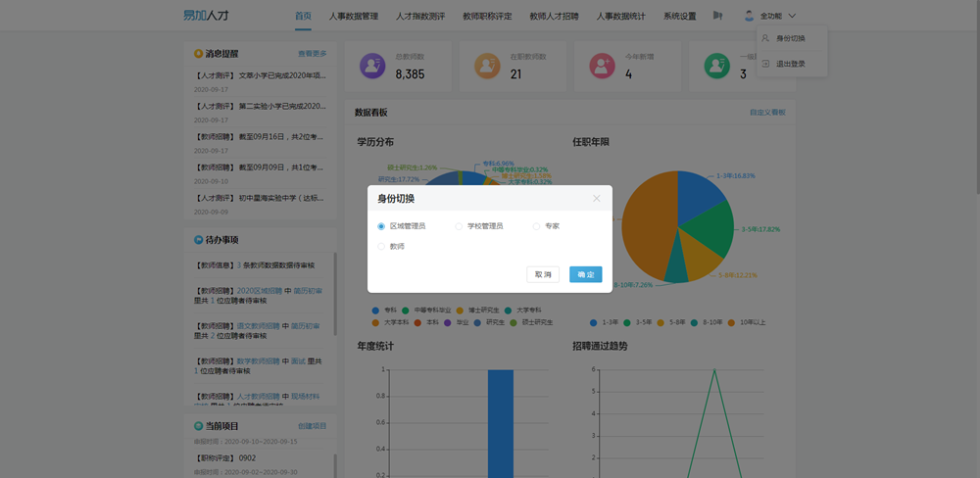Click the 消息提醒 bell icon

199,54
